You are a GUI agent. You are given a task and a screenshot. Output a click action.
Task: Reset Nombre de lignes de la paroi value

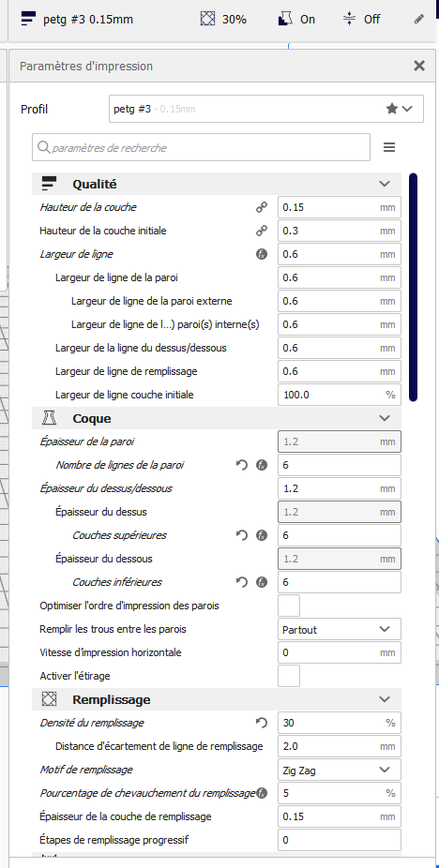click(242, 465)
